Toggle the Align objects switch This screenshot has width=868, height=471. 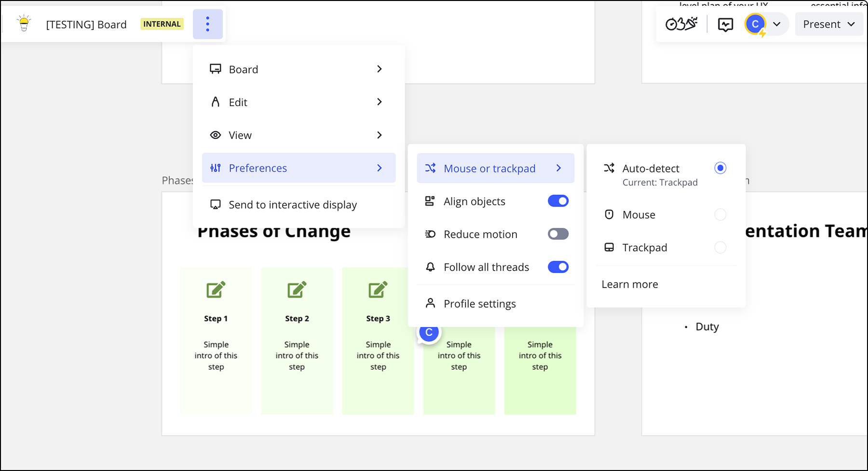(558, 201)
